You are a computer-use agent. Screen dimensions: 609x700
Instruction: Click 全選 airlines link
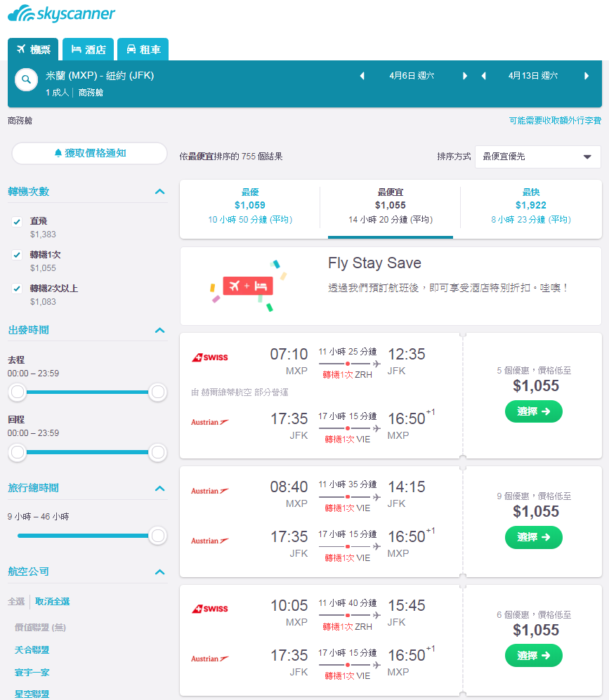point(16,601)
